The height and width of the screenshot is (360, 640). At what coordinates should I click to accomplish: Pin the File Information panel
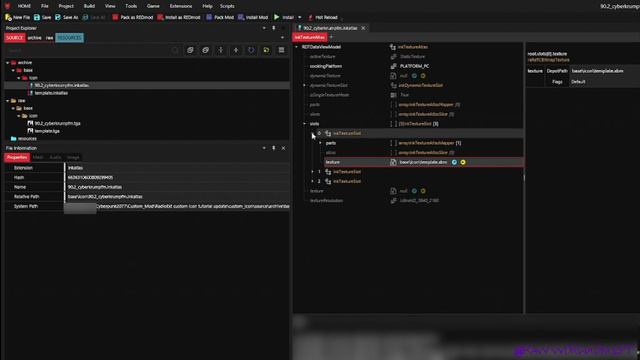click(x=273, y=148)
